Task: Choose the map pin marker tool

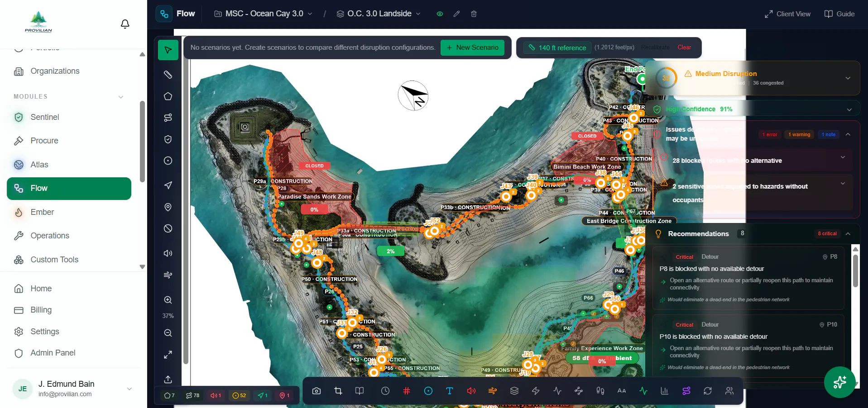Action: pyautogui.click(x=168, y=207)
